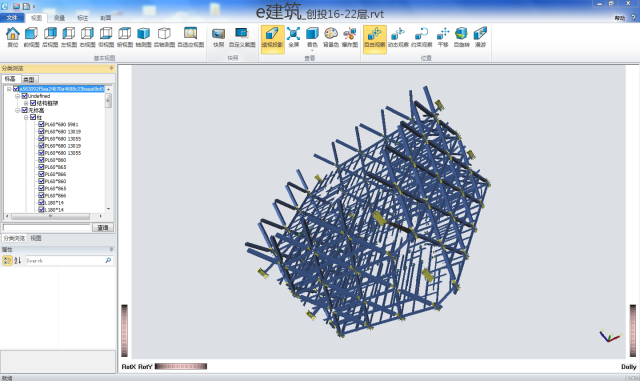Open background color palette icon

(x=331, y=37)
